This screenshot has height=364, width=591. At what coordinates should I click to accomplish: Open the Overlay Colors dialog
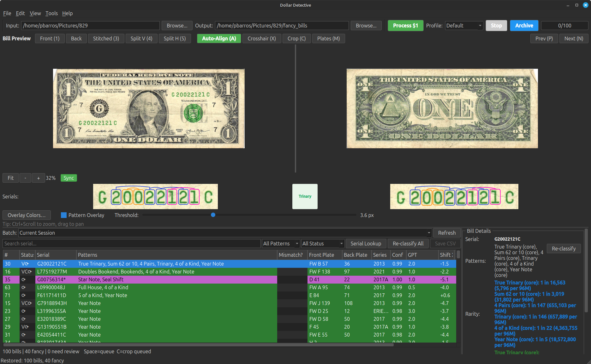(x=27, y=215)
